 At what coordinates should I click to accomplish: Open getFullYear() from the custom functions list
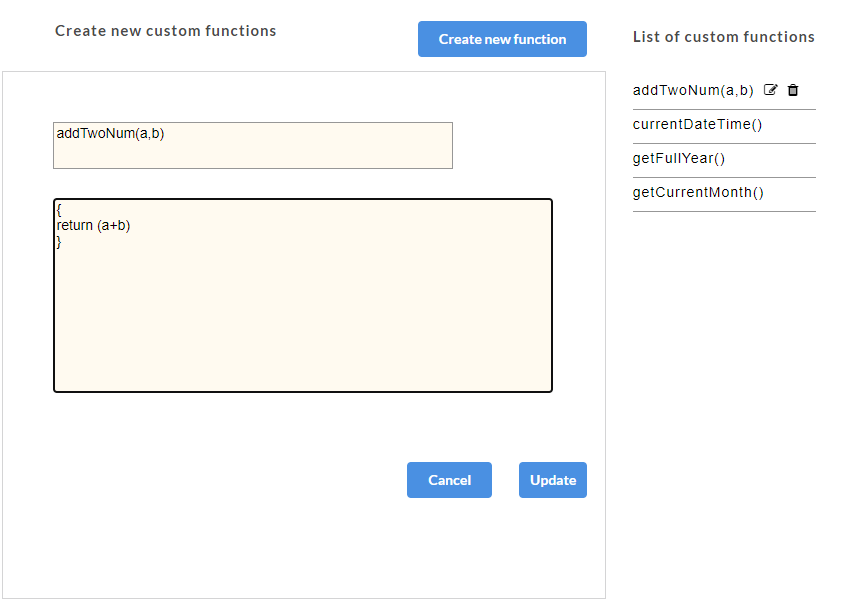(678, 158)
